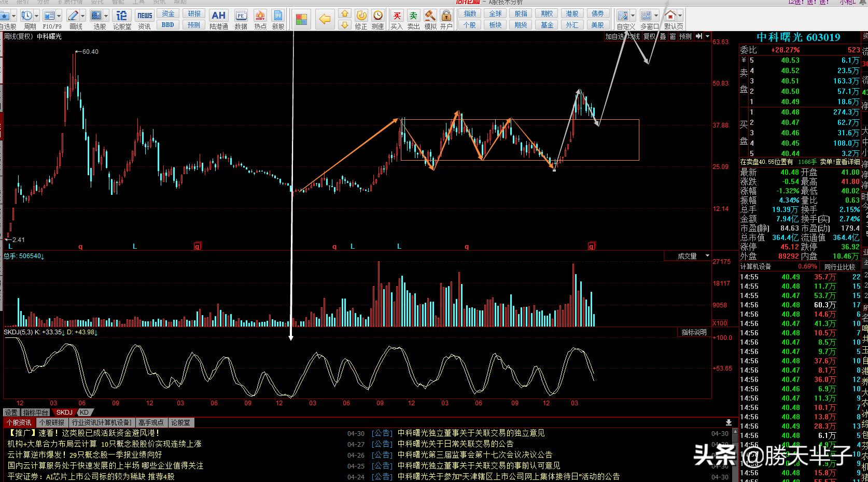Click the four-color grid icon
Viewport: 868px width, 482px height.
point(301,20)
